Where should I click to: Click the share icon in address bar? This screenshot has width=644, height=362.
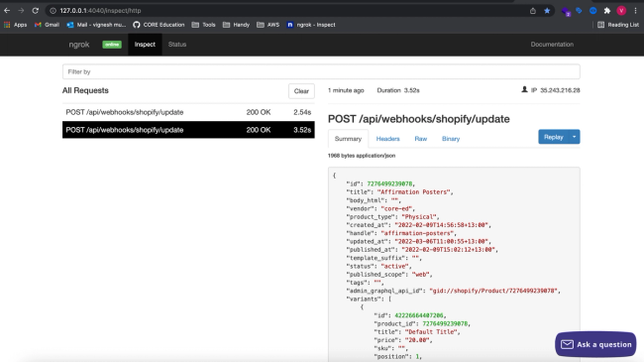pos(533,11)
